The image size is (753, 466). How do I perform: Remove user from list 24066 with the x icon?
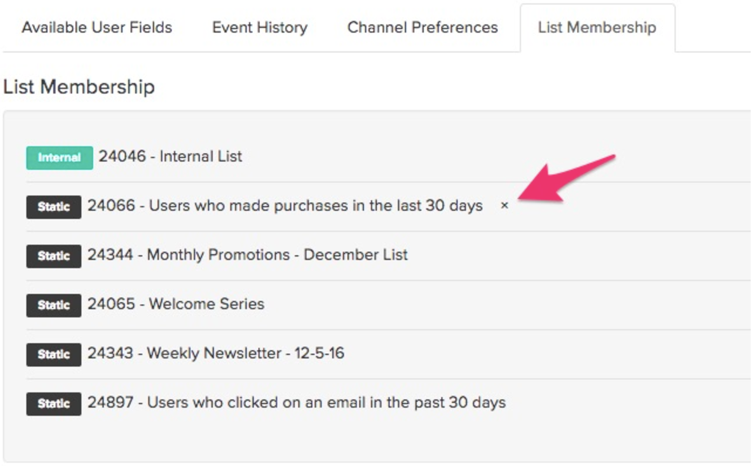[x=504, y=206]
